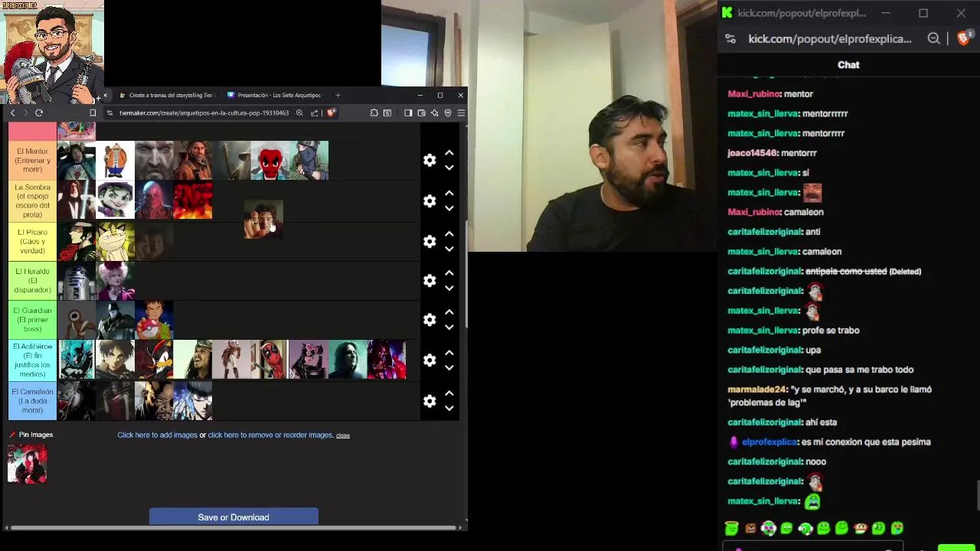Open settings gear for El Pícaro row
980x551 pixels.
point(430,241)
